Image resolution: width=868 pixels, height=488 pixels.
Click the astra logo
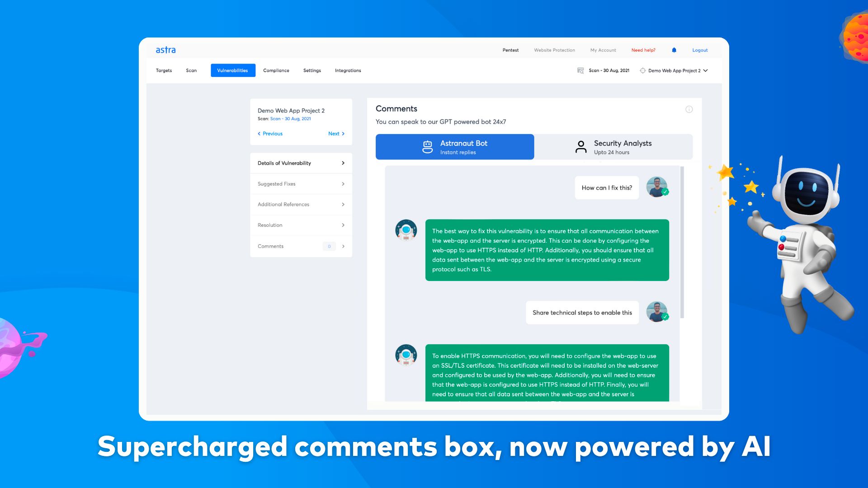(x=165, y=50)
